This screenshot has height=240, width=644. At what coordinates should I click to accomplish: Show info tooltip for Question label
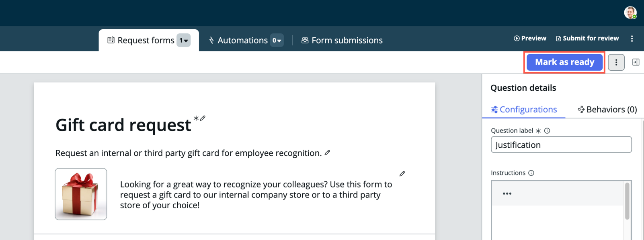[547, 131]
